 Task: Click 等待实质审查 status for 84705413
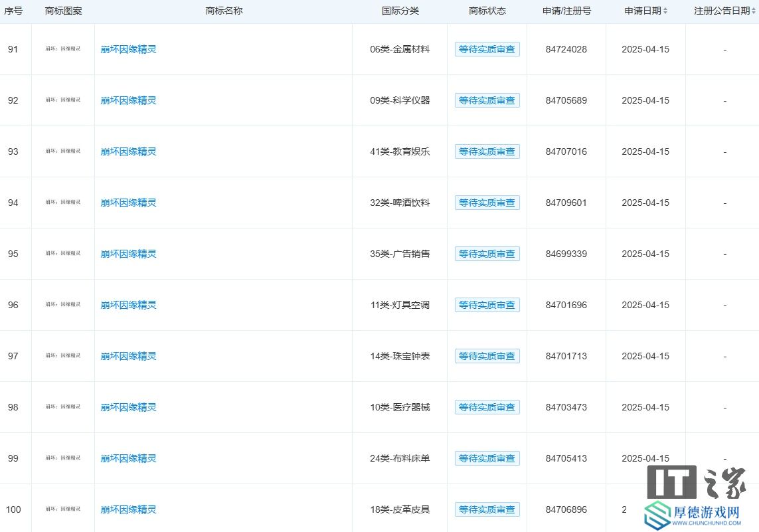click(487, 458)
